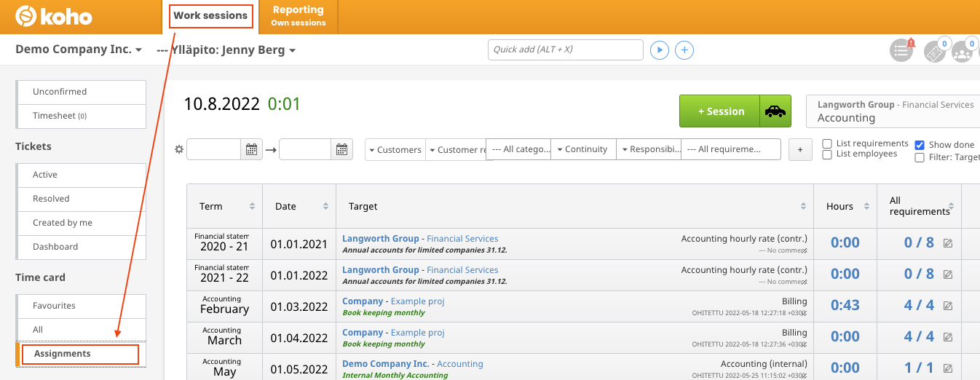Image resolution: width=980 pixels, height=380 pixels.
Task: Expand the Customers filter dropdown
Action: coord(395,149)
